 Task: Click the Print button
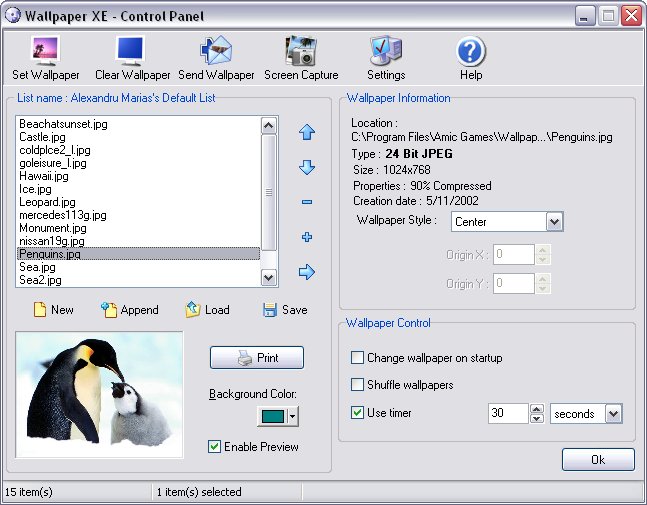tap(257, 357)
